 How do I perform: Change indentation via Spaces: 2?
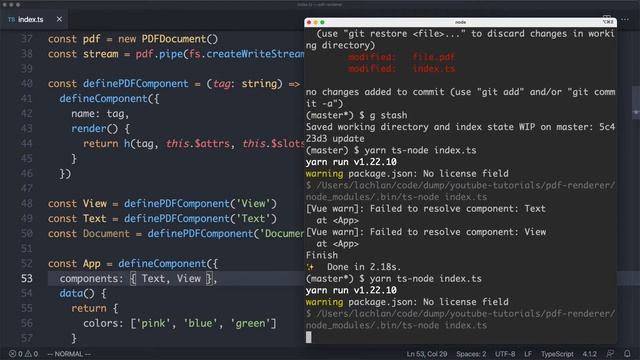click(471, 354)
